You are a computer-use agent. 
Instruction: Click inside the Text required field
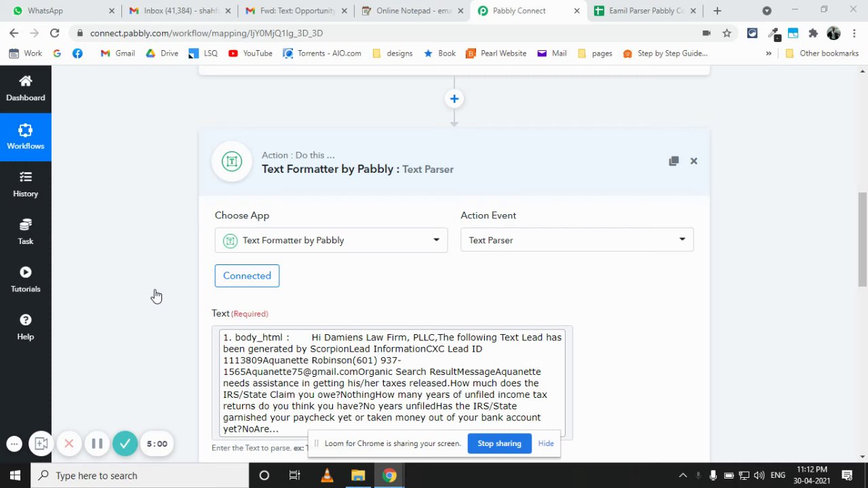tap(392, 383)
